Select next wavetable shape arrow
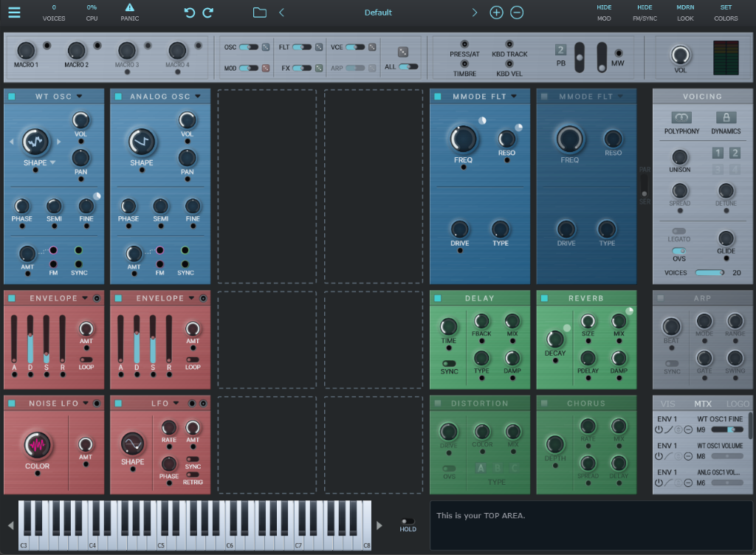 coord(59,142)
